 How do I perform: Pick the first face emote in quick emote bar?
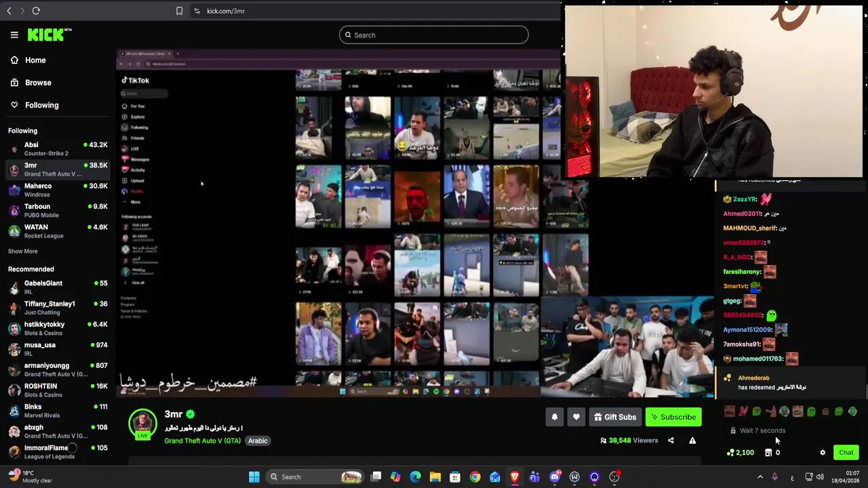(730, 411)
